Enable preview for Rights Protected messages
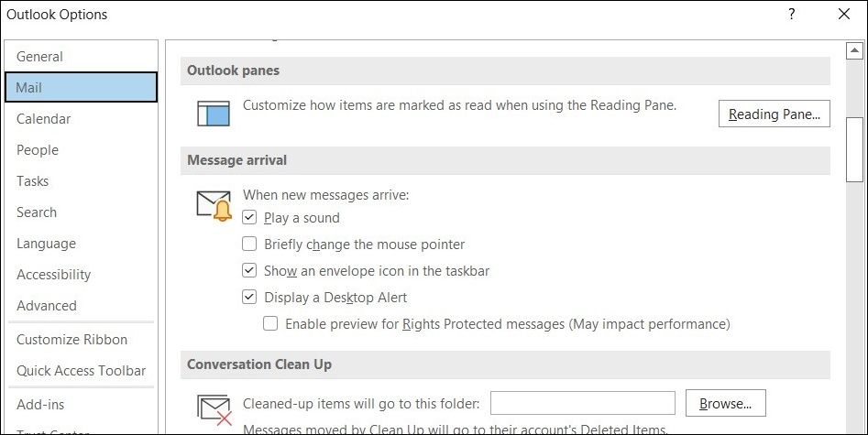 [x=270, y=324]
